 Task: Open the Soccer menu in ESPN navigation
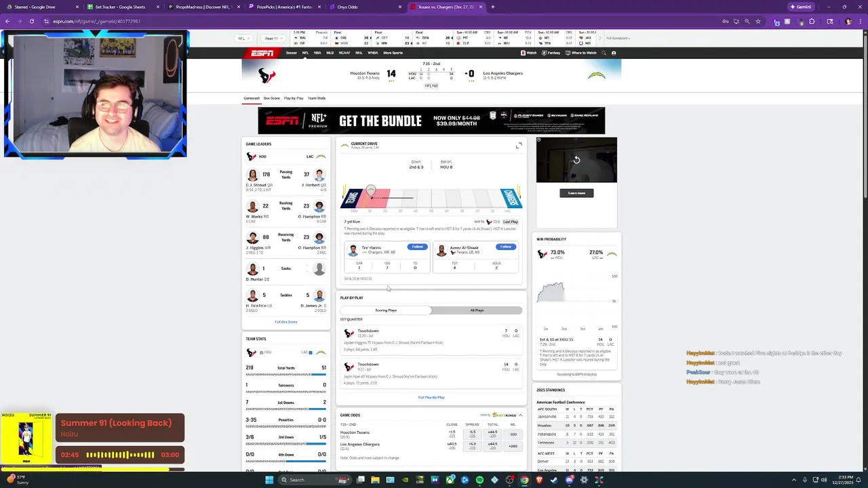[x=292, y=53]
